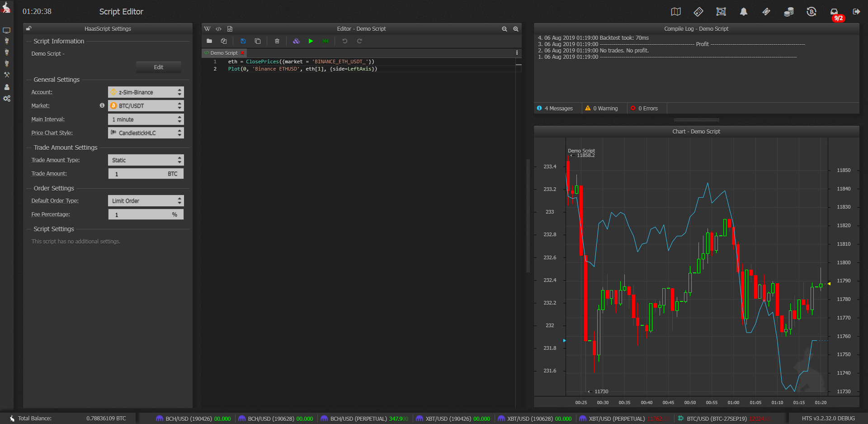Click the script document icon in editor header
The image size is (868, 424).
click(230, 29)
